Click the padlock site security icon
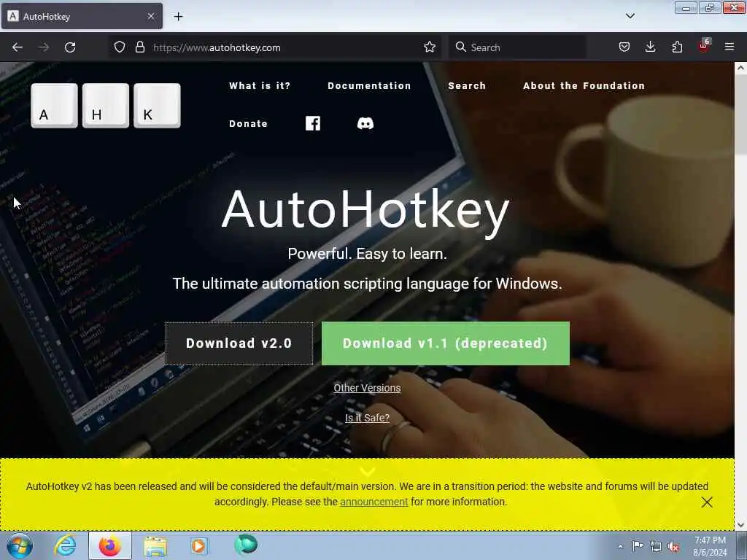Screen dimensions: 747x560 click(x=139, y=47)
